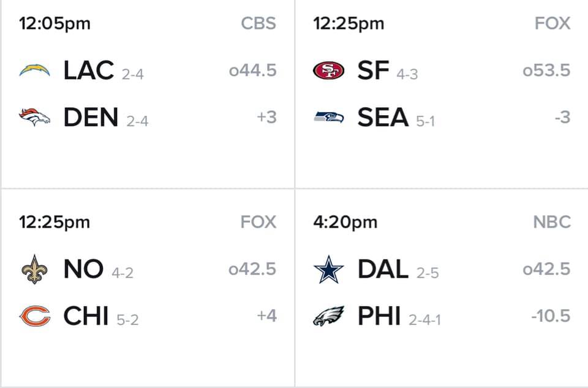Pick the o53.5 total for SF-SEA
588x388 pixels.
tap(546, 70)
